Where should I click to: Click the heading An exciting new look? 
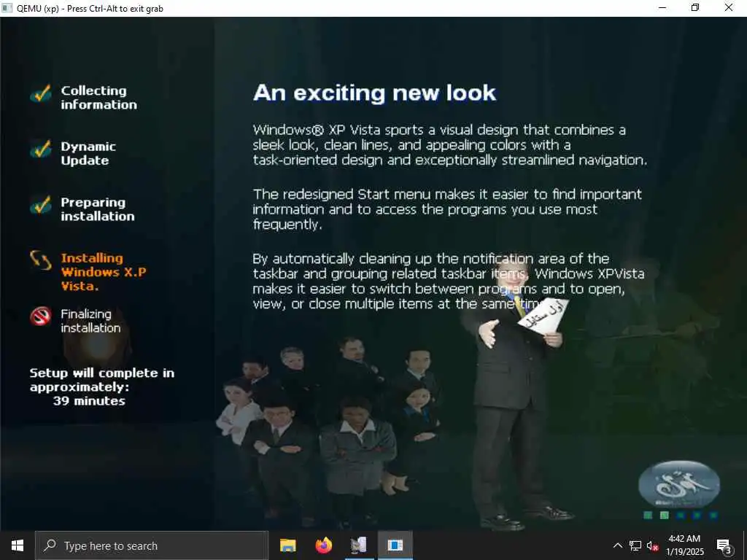[x=374, y=93]
